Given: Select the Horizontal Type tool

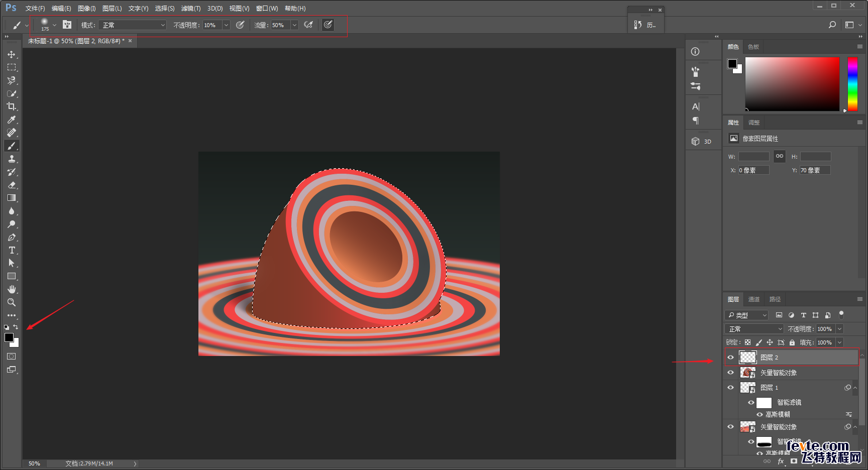Looking at the screenshot, I should pyautogui.click(x=11, y=250).
